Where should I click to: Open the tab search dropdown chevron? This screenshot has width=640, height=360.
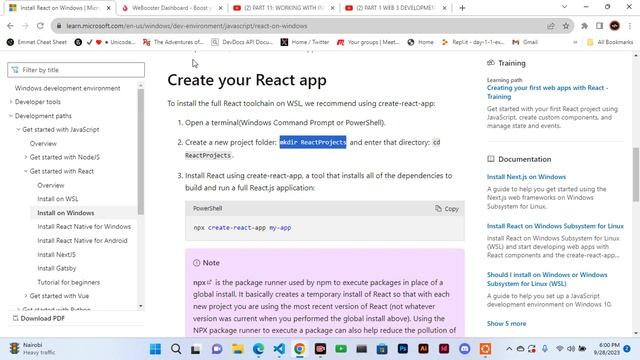(564, 7)
